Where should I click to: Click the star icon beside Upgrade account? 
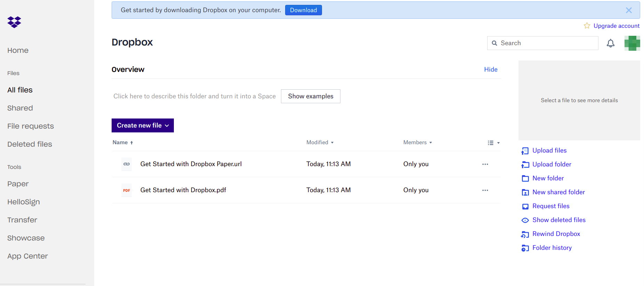[x=587, y=26]
